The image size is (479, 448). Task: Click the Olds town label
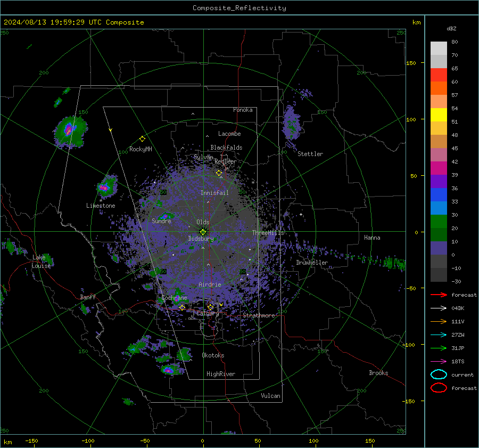pyautogui.click(x=203, y=222)
